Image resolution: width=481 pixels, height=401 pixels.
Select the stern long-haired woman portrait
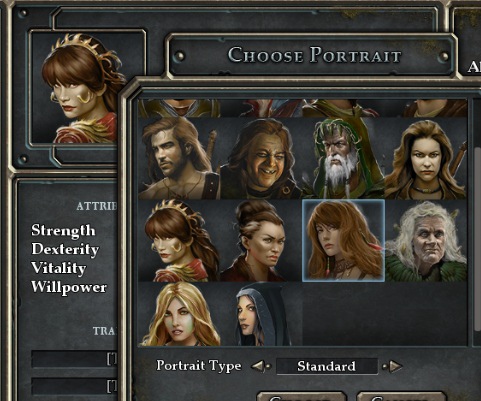pos(426,159)
